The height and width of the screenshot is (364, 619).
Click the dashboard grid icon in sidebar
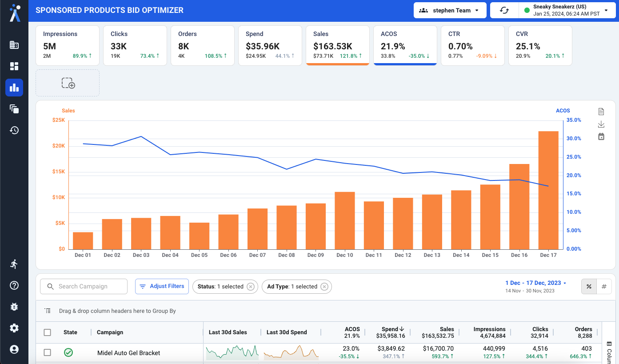[14, 66]
